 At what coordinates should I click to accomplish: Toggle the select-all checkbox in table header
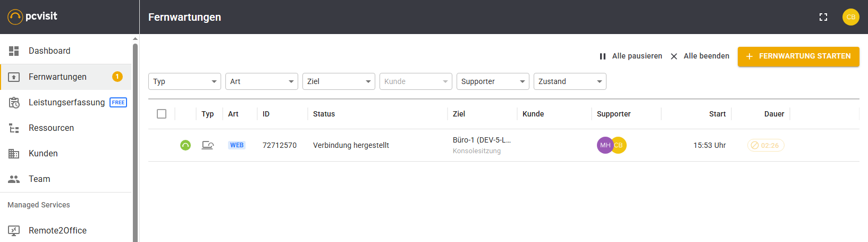[162, 114]
